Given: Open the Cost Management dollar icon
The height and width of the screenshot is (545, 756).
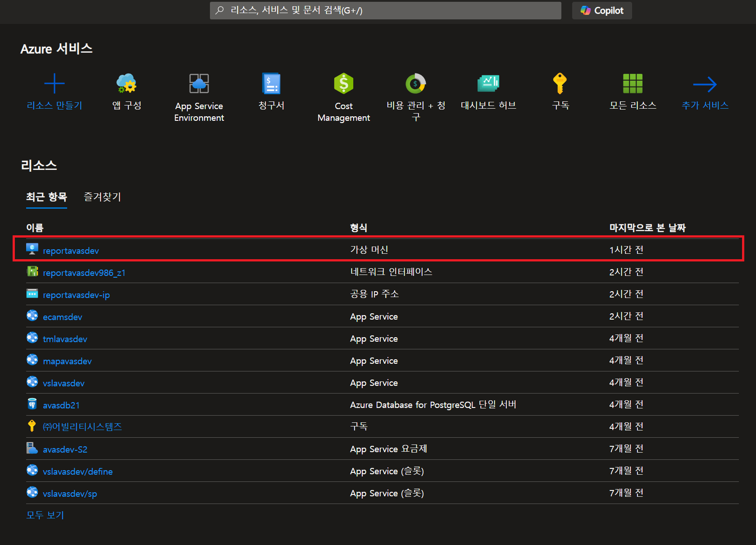Looking at the screenshot, I should pos(344,83).
